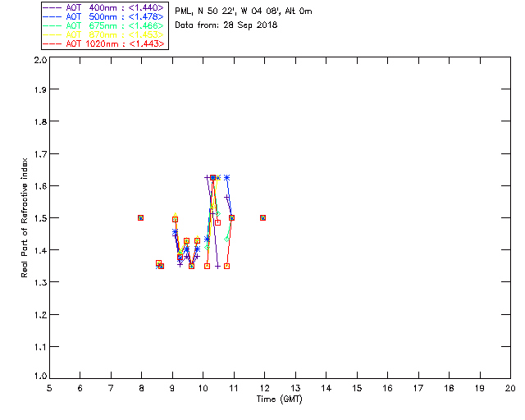
Task: Click the purple plus marker at 1.35 near 10.5 GMT
Action: (x=217, y=267)
